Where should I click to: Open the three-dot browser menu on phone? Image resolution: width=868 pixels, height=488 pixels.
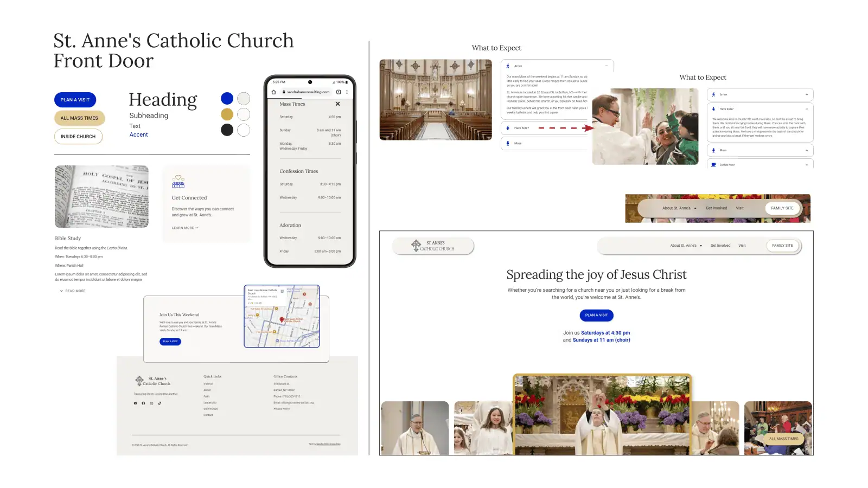coord(347,92)
